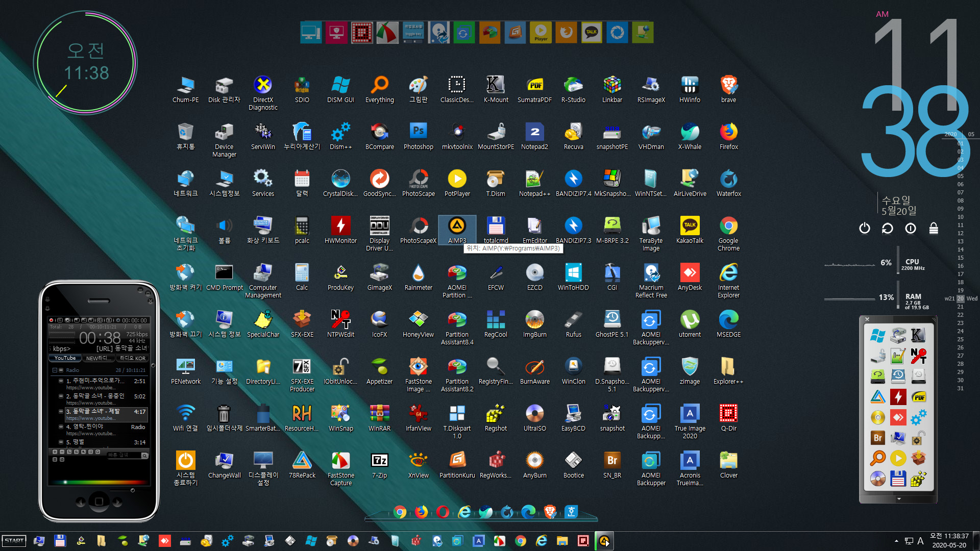Close the launcher panel with X
Screen dimensions: 980x551
[867, 319]
